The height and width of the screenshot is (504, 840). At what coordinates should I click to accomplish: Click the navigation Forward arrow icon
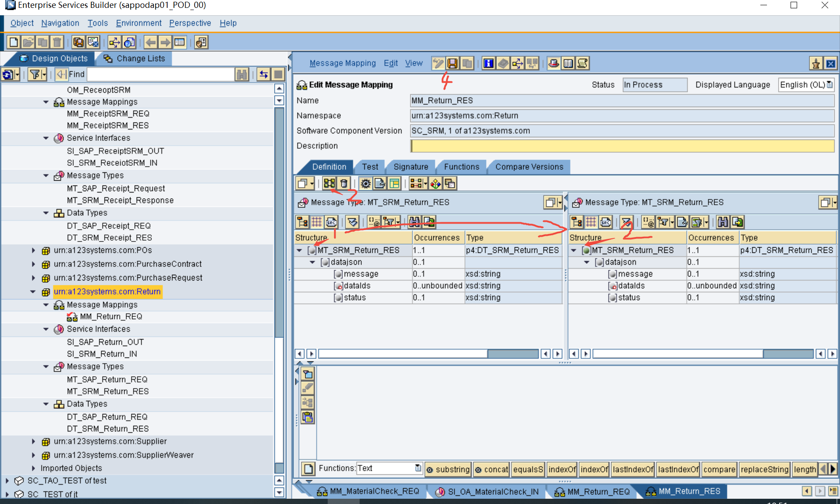click(x=165, y=42)
